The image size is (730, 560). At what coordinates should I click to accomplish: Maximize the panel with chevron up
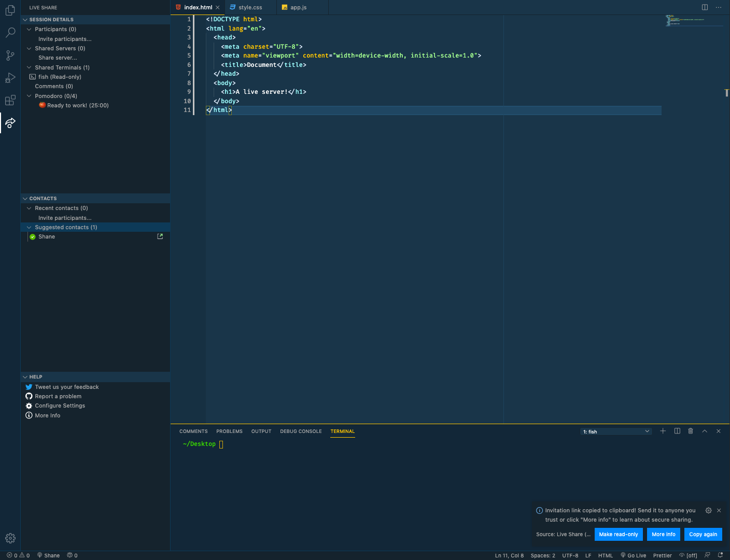point(705,431)
